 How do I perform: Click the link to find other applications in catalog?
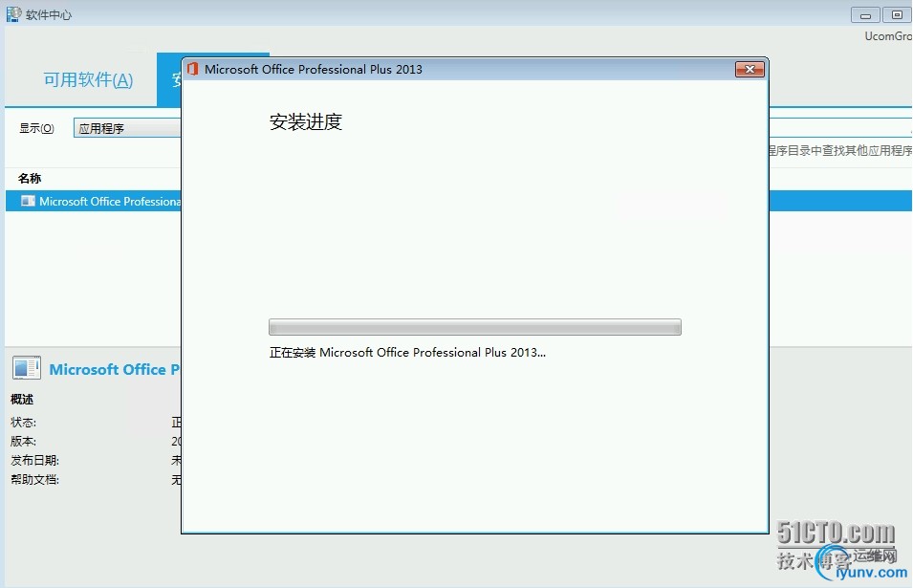coord(840,151)
